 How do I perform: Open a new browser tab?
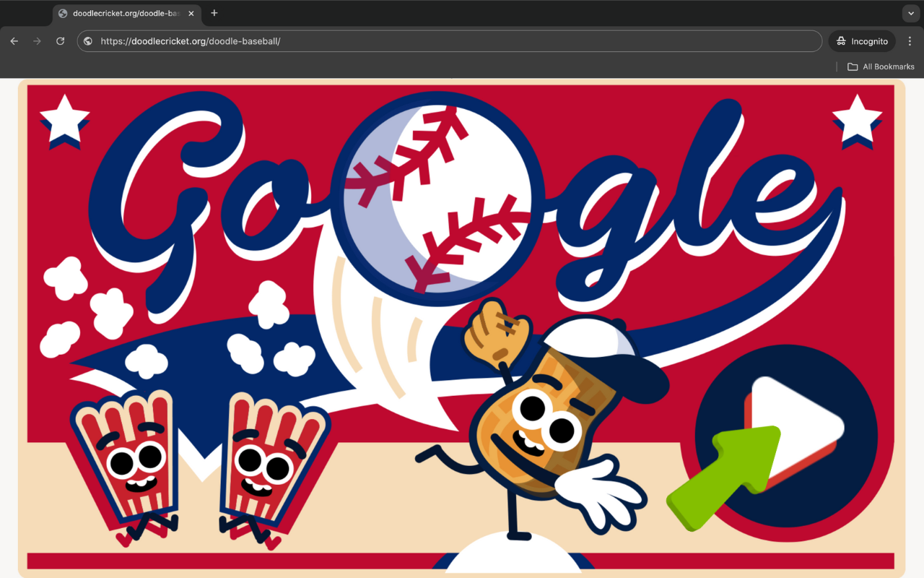coord(214,13)
